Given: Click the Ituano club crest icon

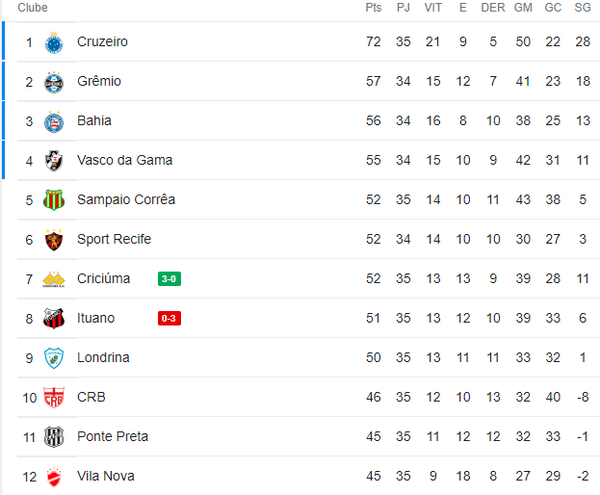Looking at the screenshot, I should 54,319.
